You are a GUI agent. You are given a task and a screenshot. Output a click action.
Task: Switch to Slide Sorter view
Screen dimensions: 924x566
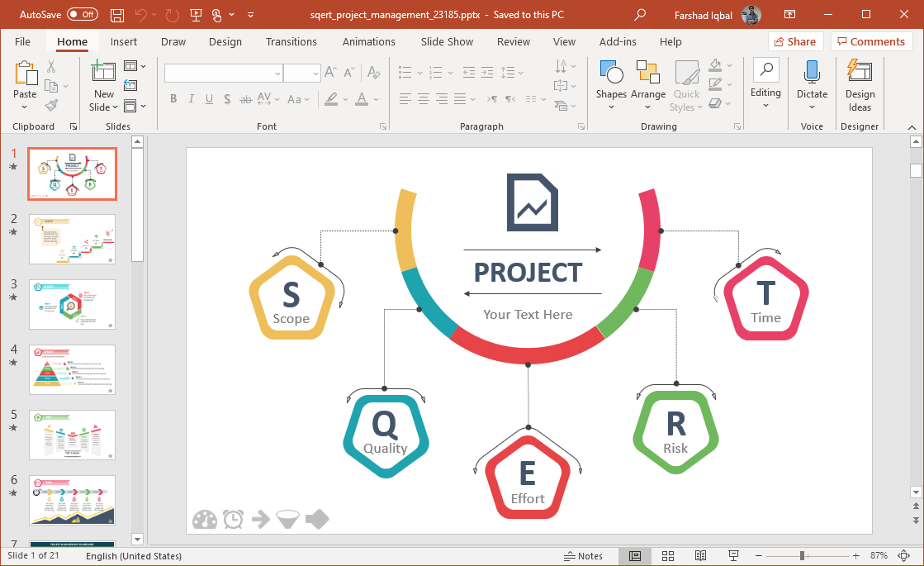(668, 556)
